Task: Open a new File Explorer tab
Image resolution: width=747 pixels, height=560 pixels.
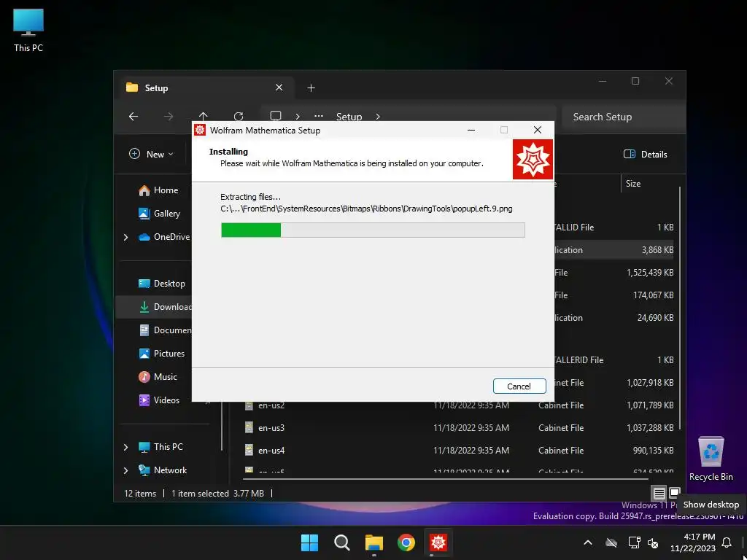Action: tap(311, 88)
